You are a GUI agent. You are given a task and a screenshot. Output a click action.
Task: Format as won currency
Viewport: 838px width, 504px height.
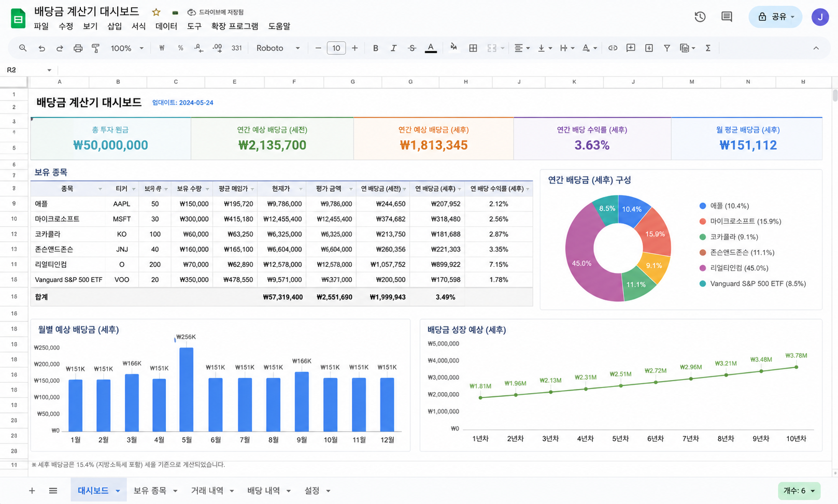[x=162, y=48]
